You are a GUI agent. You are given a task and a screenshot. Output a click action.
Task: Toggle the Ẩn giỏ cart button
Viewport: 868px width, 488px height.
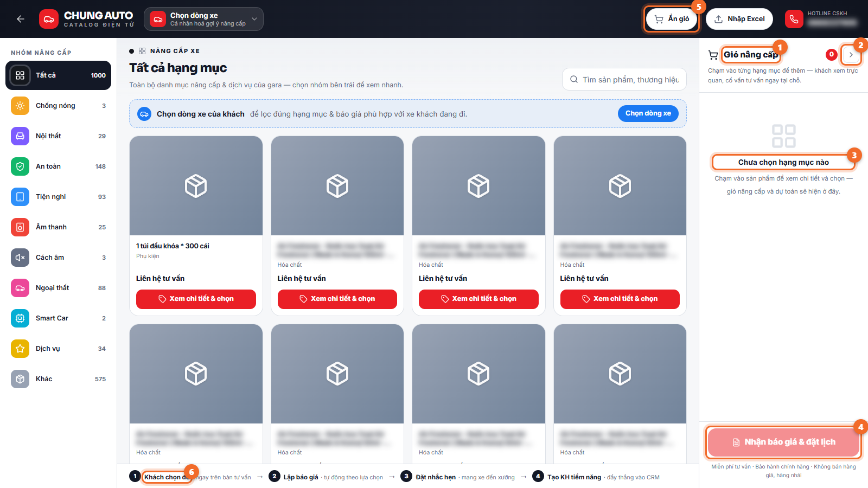(x=672, y=19)
